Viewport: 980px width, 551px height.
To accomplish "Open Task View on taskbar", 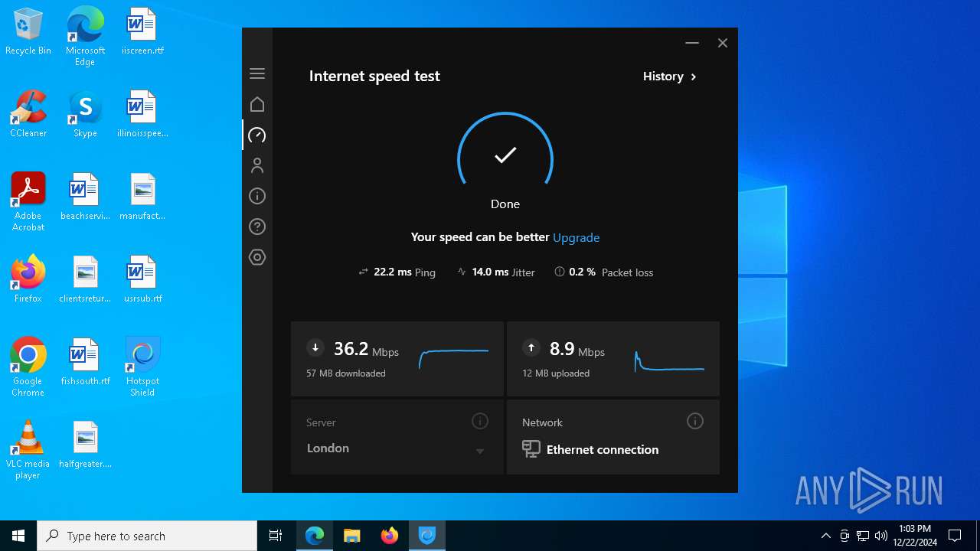I will (276, 536).
